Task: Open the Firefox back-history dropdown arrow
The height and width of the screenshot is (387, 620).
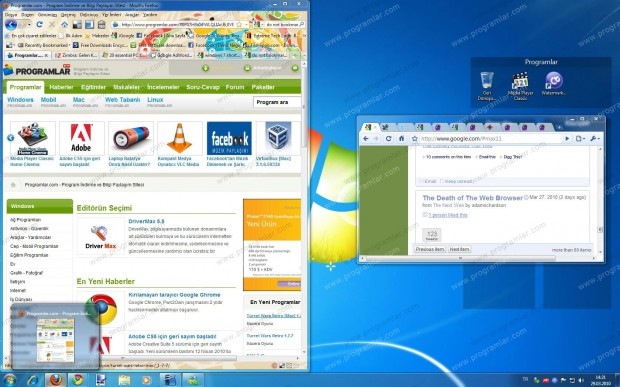Action: pos(30,25)
